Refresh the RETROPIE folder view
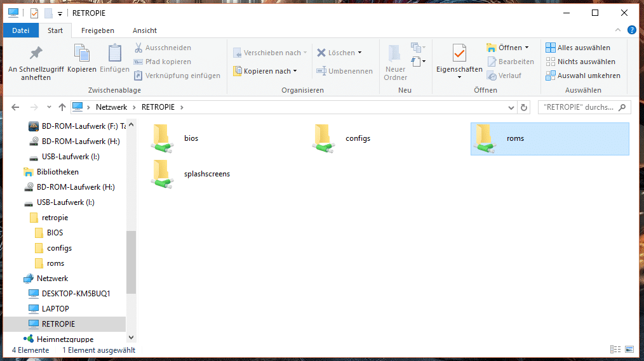The image size is (644, 361). point(524,107)
